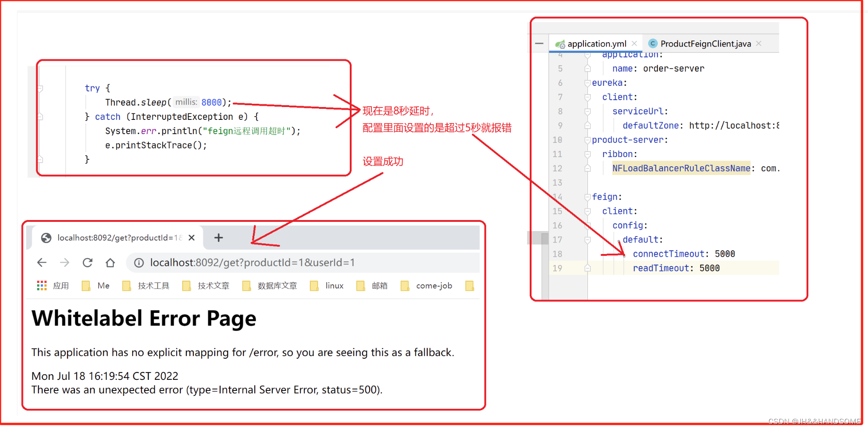Viewport: 868px width, 429px height.
Task: Reload the localhost:8092 page
Action: tap(87, 262)
